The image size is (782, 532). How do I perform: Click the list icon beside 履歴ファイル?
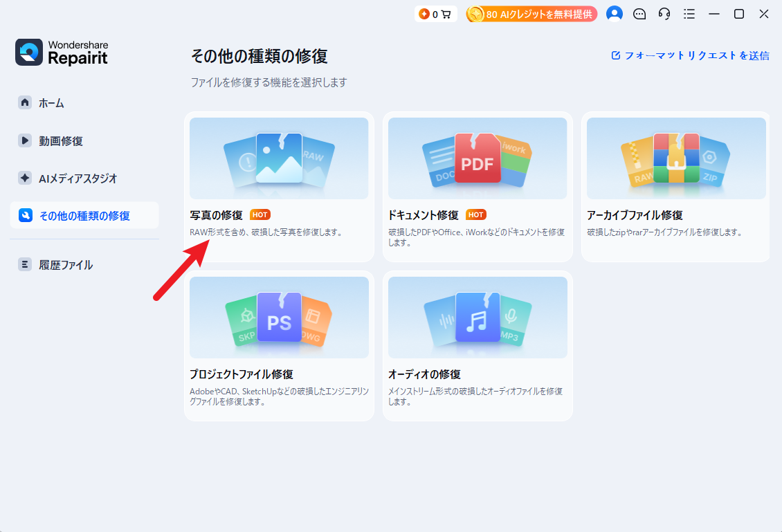pos(25,264)
